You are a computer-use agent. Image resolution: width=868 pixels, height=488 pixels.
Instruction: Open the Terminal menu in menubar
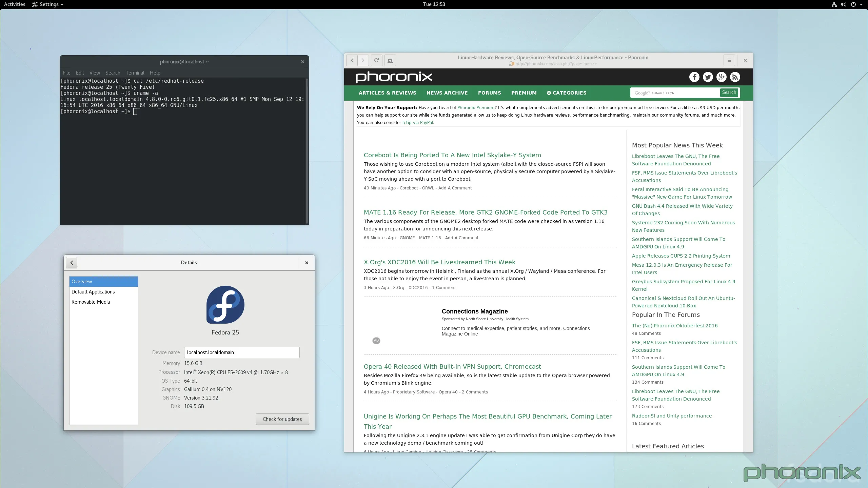[x=135, y=73]
